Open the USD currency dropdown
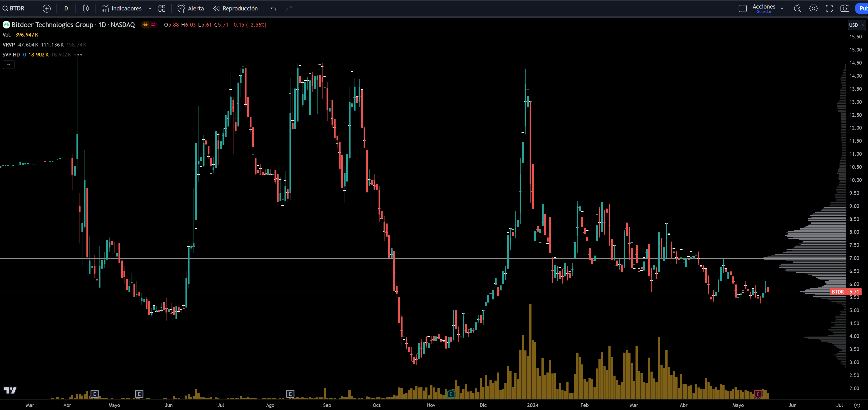This screenshot has height=410, width=868. (x=856, y=25)
